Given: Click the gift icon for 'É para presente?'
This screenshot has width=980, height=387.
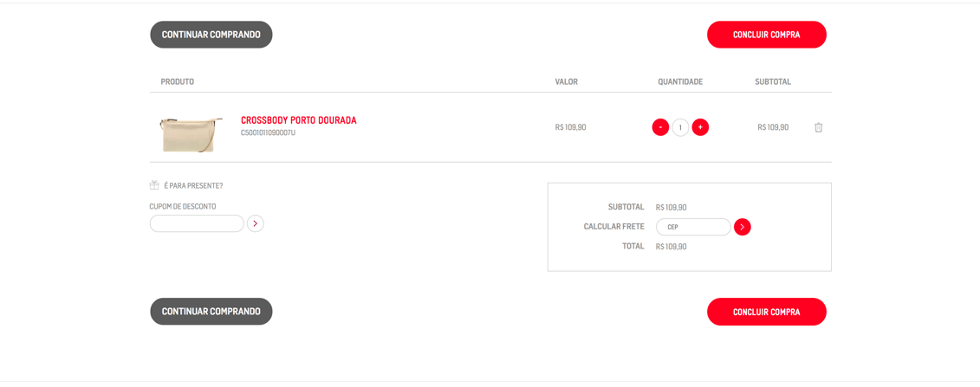Looking at the screenshot, I should [154, 185].
